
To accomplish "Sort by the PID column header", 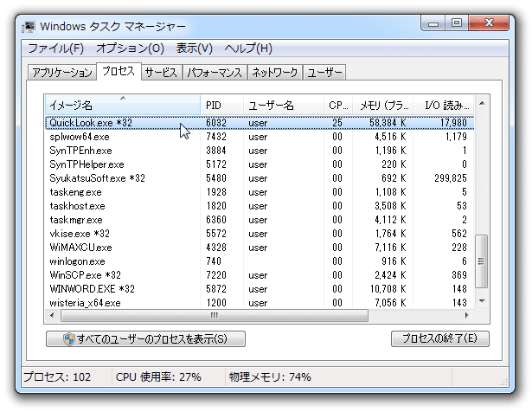I will click(222, 106).
